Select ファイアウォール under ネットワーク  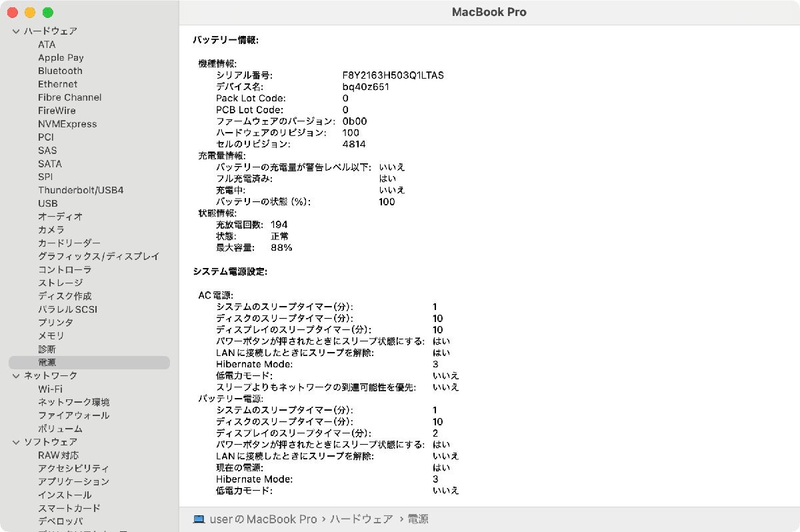point(71,415)
